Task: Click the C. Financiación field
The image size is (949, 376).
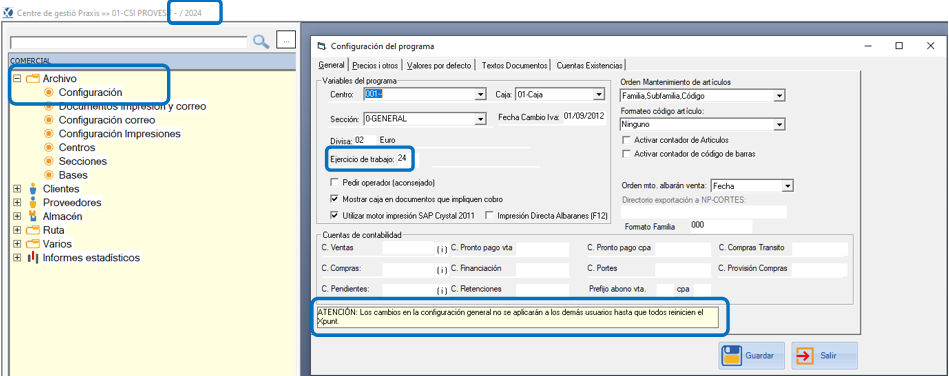Action: pos(543,269)
